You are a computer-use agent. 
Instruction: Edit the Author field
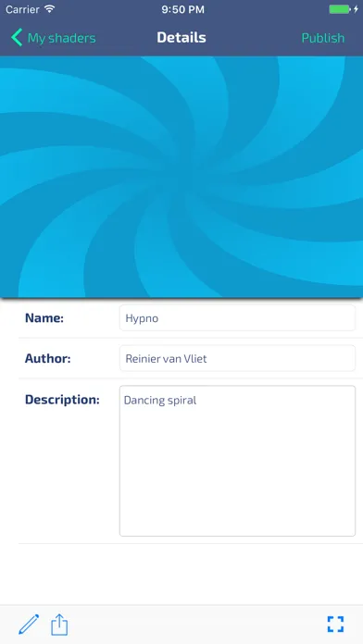click(x=237, y=358)
